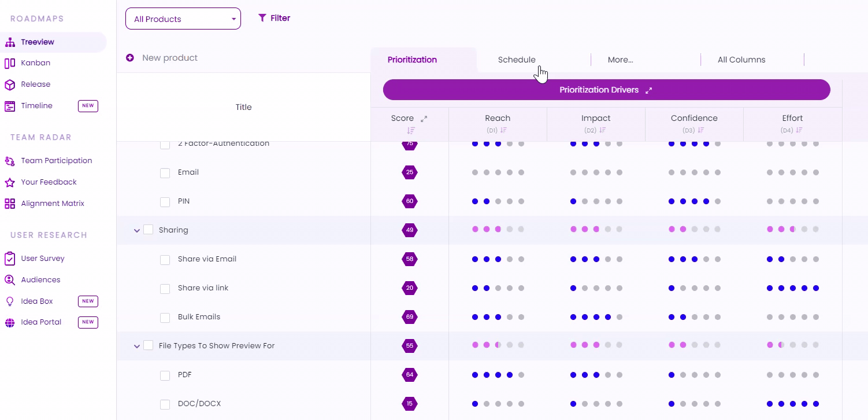Check the Bulk Emails checkbox
The height and width of the screenshot is (420, 868).
(x=165, y=318)
